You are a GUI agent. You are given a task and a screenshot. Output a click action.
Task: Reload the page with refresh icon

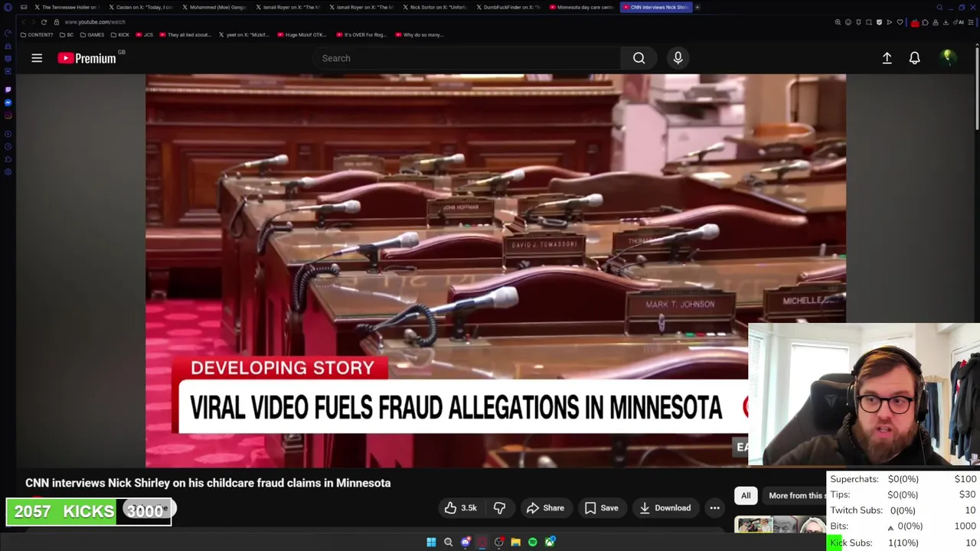(x=44, y=22)
